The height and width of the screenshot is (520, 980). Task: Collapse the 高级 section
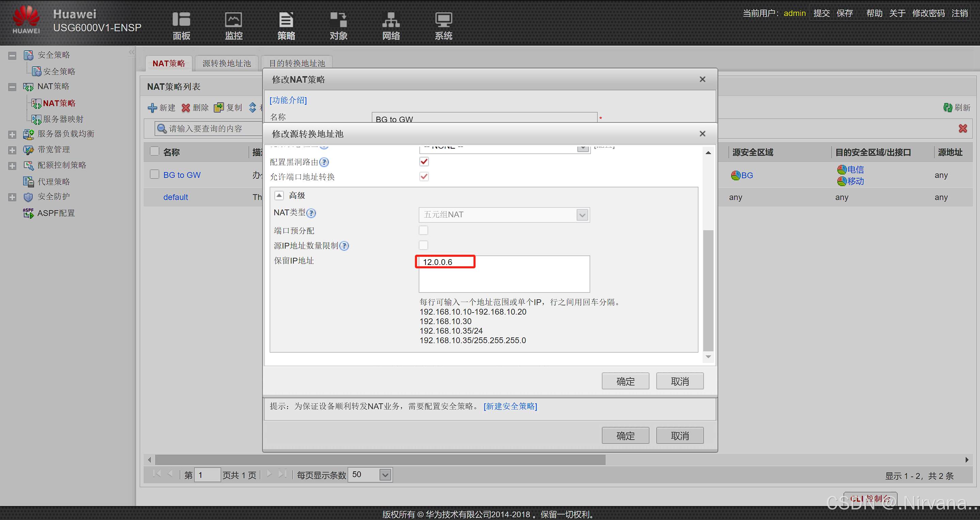pos(279,195)
